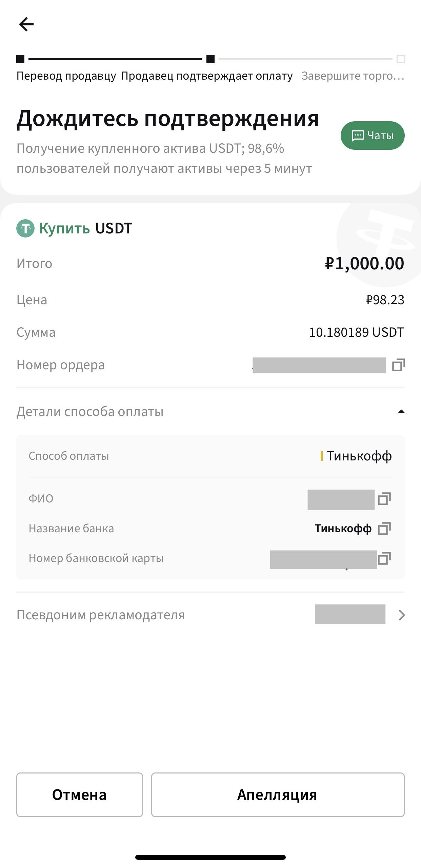
Task: Copy the ФИО value
Action: [384, 499]
